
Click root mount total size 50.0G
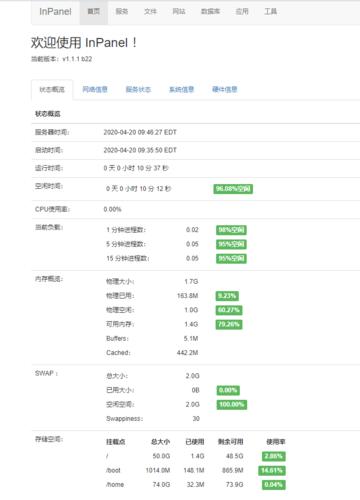[161, 456]
